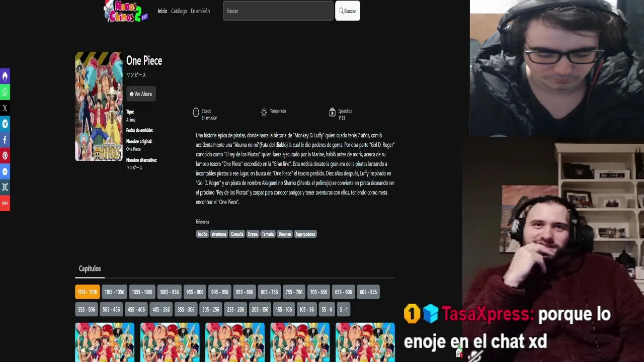Open the Catálogo menu item

point(179,11)
